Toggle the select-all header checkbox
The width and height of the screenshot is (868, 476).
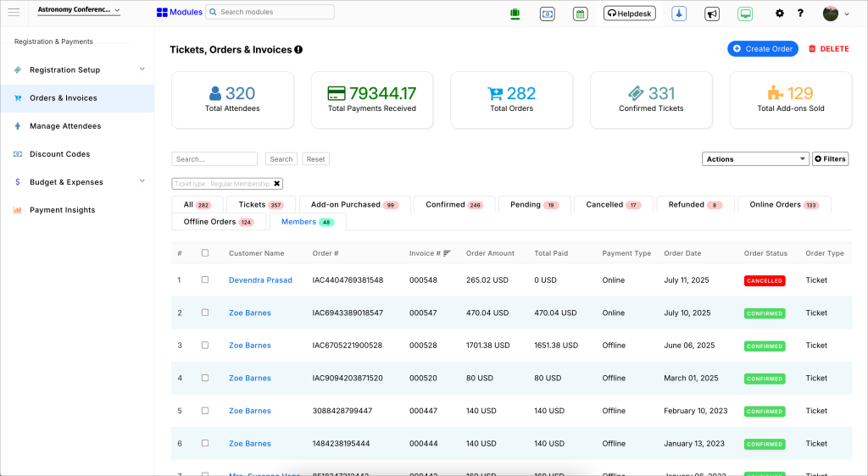(205, 253)
